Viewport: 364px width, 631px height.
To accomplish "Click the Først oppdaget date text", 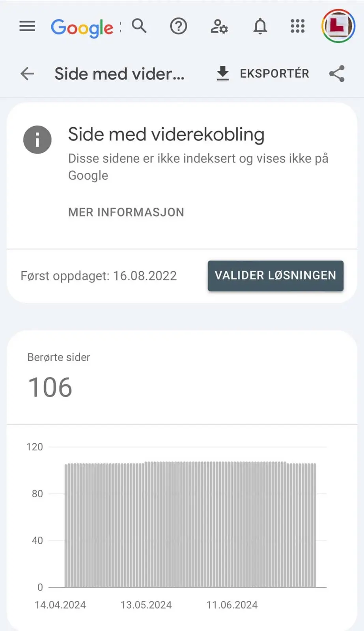I will tap(99, 276).
